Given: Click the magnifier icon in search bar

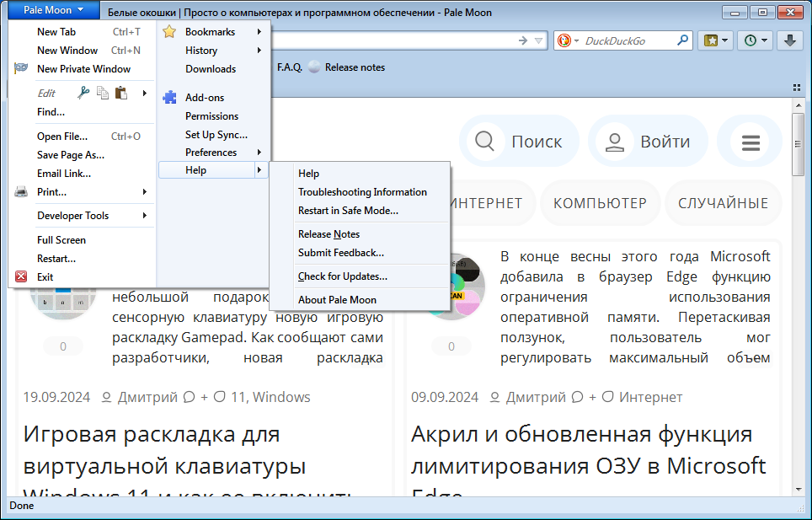Looking at the screenshot, I should (683, 40).
